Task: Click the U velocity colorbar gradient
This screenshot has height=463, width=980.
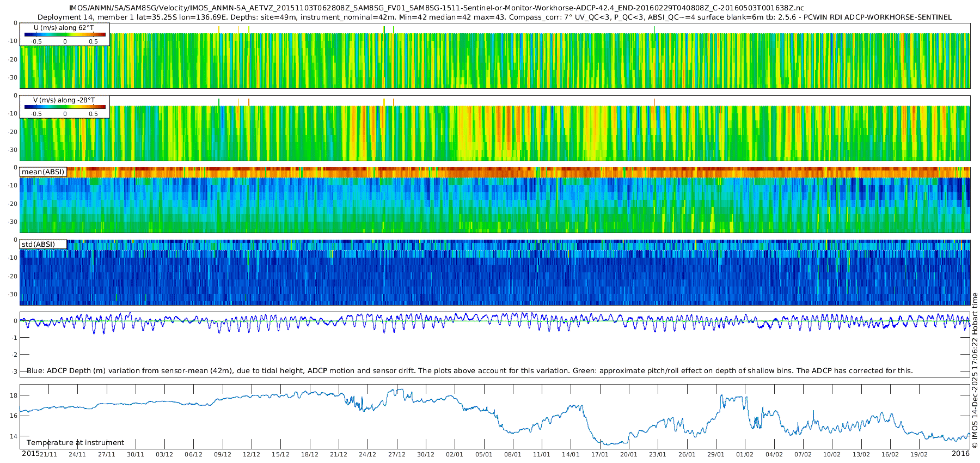Action: tap(65, 34)
